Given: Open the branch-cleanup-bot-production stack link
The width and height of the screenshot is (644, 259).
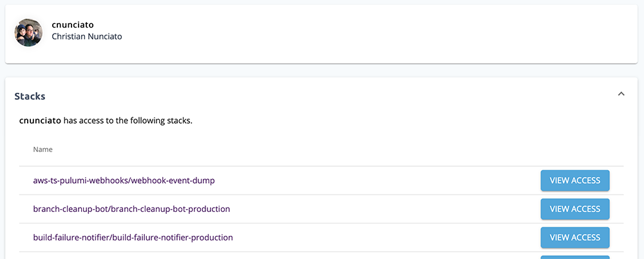Looking at the screenshot, I should (131, 209).
